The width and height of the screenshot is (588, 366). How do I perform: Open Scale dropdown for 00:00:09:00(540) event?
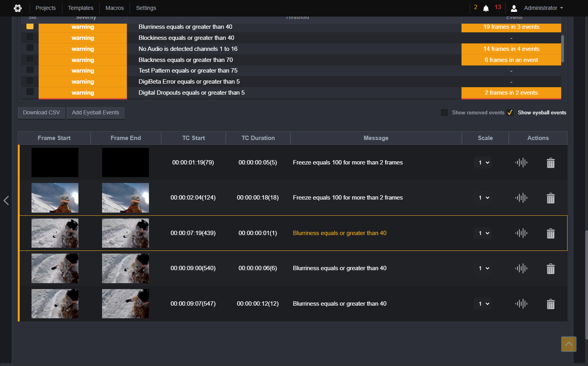(x=483, y=268)
